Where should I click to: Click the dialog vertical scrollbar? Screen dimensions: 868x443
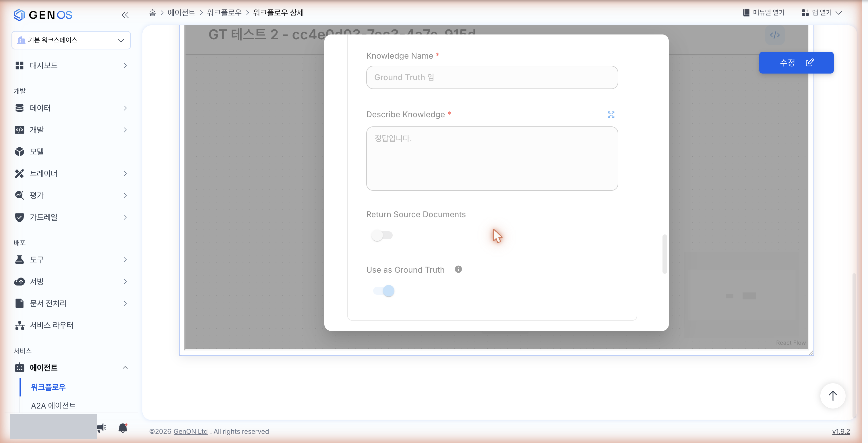664,254
